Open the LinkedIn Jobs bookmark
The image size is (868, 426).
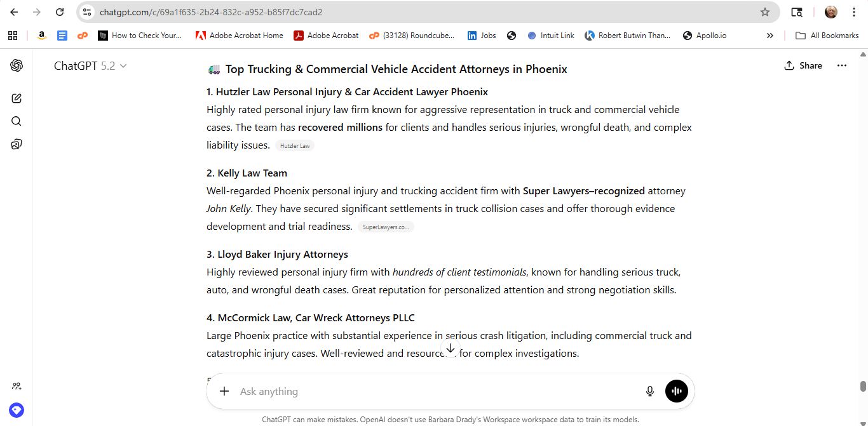482,36
